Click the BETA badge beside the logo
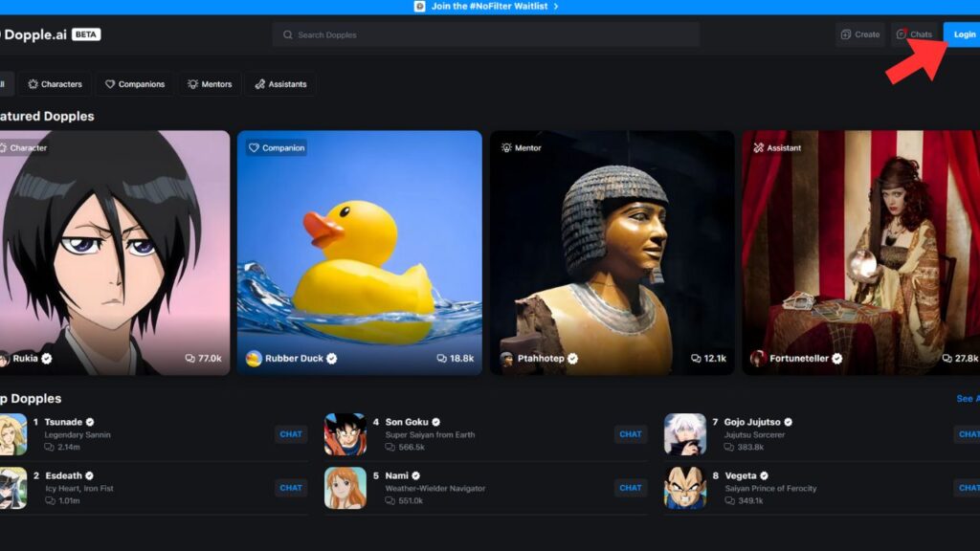Image resolution: width=980 pixels, height=551 pixels. pos(86,34)
